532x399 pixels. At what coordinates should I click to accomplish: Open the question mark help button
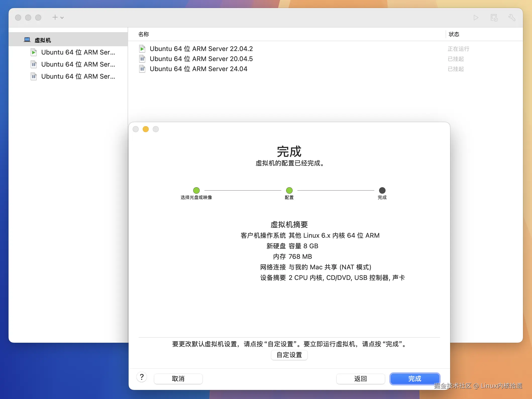coord(142,377)
